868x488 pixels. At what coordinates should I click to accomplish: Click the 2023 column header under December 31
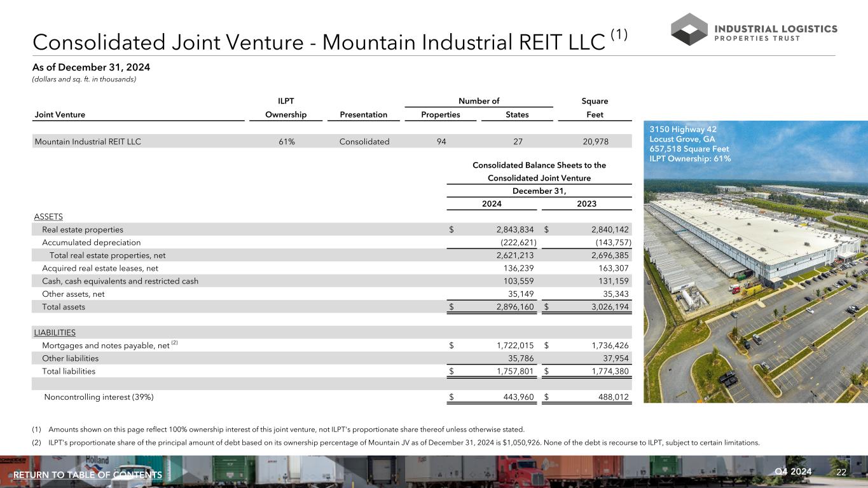tap(586, 203)
